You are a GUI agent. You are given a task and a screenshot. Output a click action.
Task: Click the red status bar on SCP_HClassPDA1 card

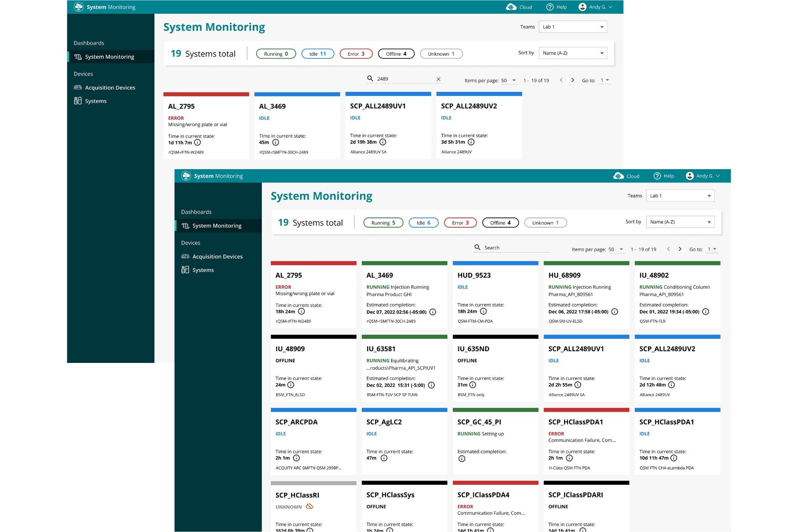(586, 410)
